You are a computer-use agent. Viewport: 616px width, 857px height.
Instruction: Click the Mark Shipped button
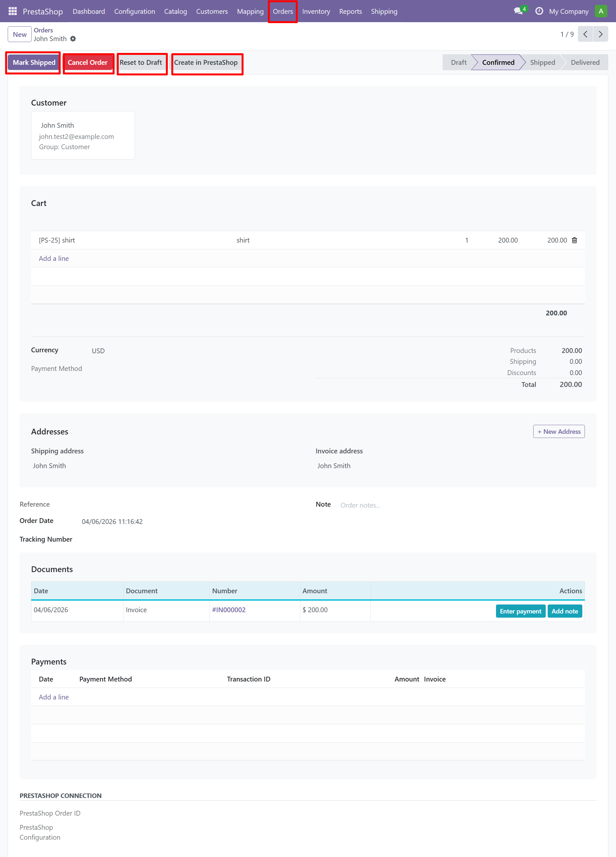point(34,63)
